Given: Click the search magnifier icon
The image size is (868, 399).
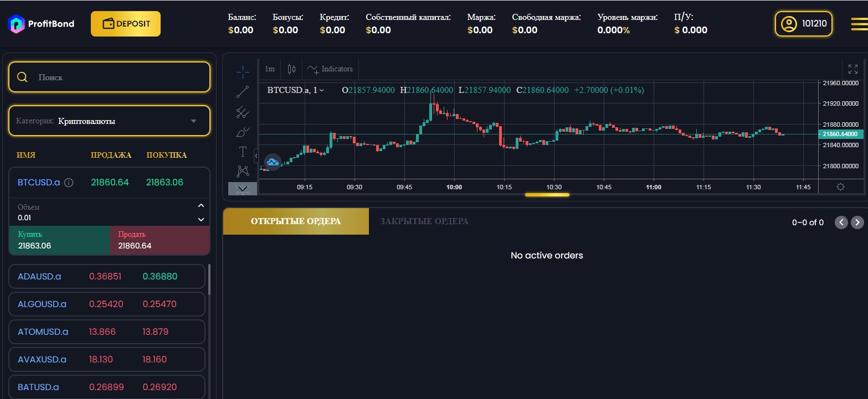Looking at the screenshot, I should [x=22, y=77].
